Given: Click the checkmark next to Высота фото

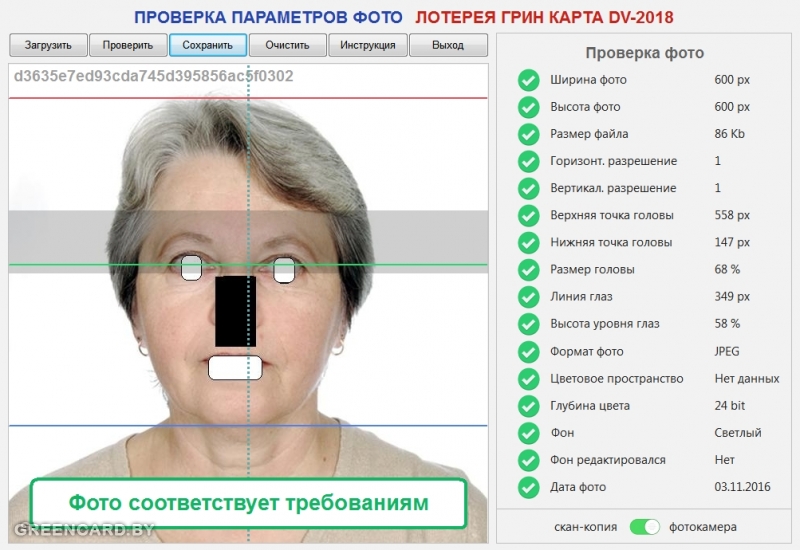Looking at the screenshot, I should (529, 107).
